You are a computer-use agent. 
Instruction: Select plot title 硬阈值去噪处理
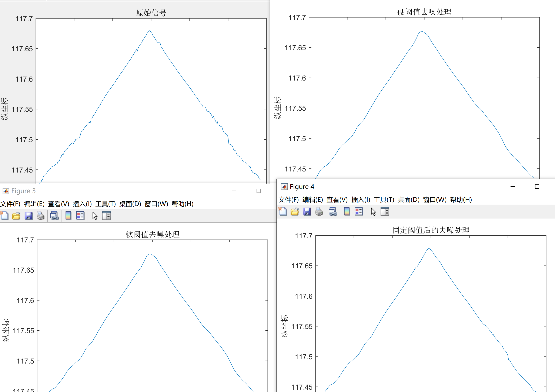424,12
